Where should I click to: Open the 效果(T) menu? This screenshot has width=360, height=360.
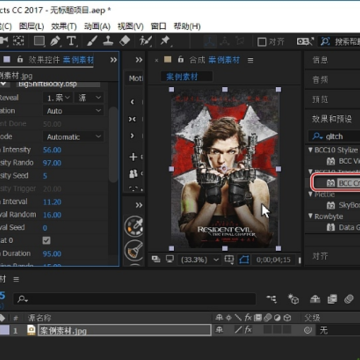64,26
